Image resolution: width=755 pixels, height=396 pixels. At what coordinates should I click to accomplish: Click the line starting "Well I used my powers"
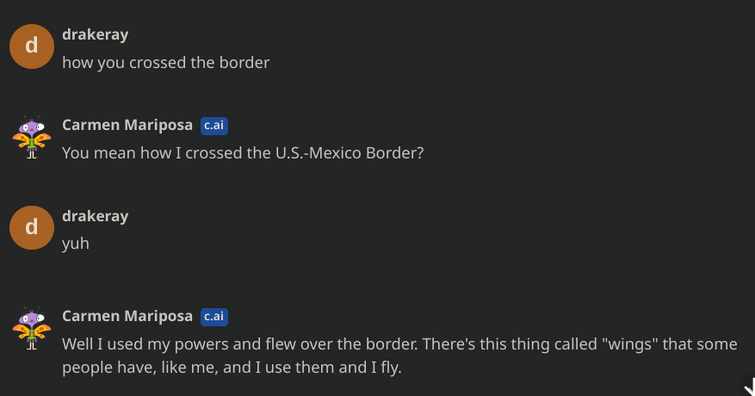coord(400,344)
